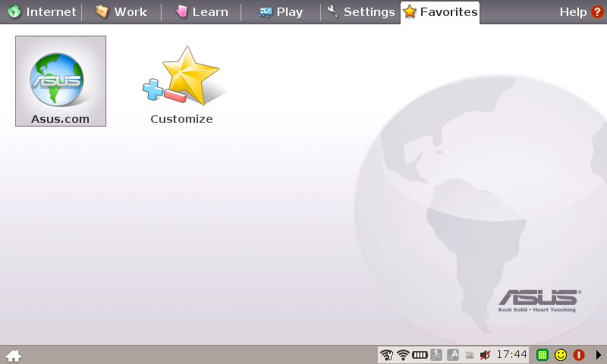Click the red shutdown power icon
607x364 pixels.
[579, 355]
